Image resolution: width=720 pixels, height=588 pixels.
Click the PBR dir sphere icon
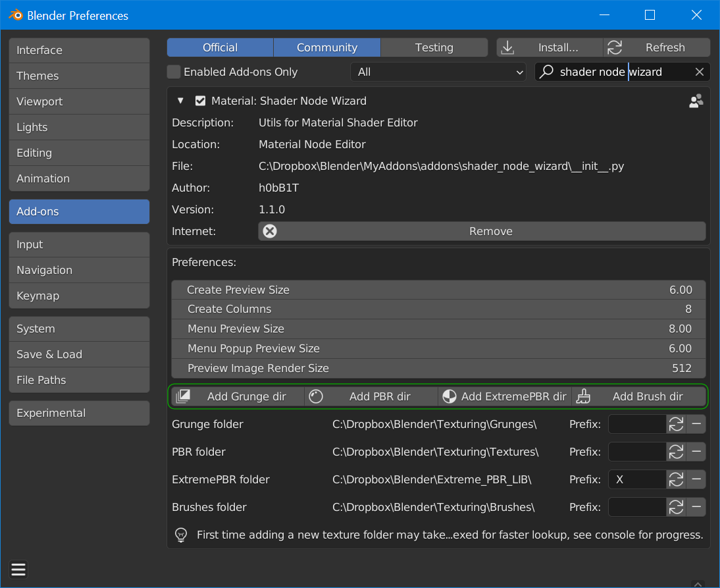(x=316, y=396)
